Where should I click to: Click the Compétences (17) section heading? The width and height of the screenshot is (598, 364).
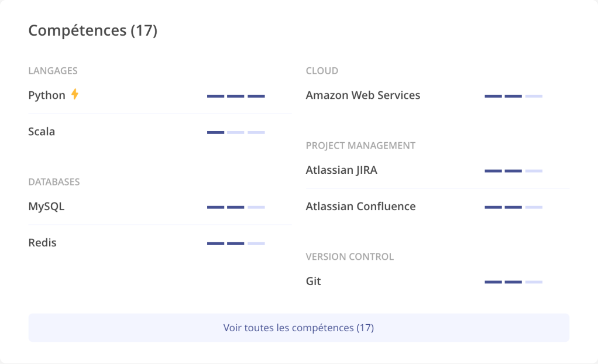(92, 30)
